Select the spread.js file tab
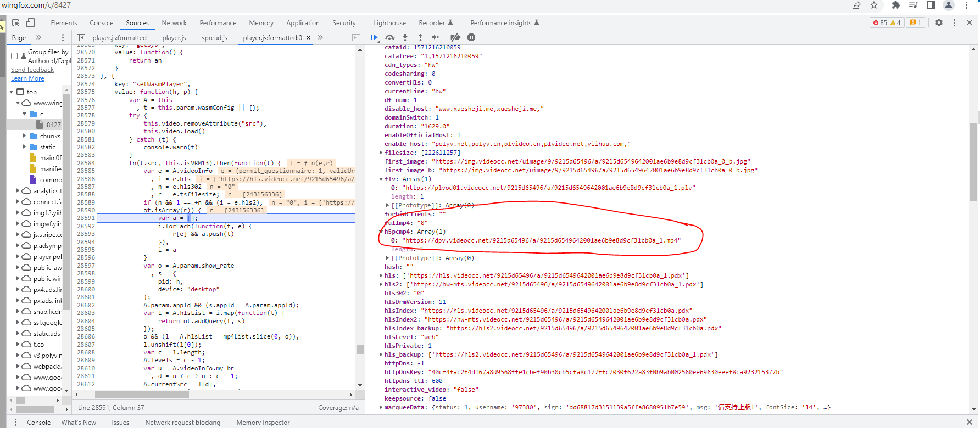 tap(214, 38)
